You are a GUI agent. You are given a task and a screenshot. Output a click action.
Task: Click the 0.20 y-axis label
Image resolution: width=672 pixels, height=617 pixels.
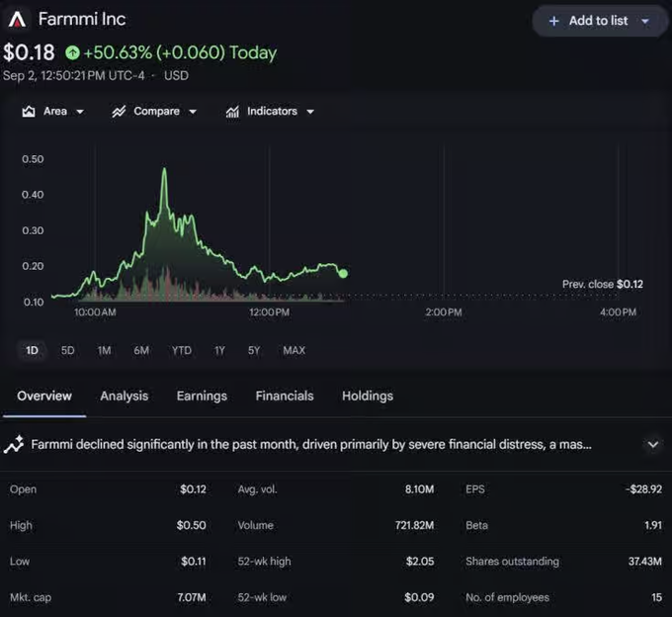click(x=33, y=266)
